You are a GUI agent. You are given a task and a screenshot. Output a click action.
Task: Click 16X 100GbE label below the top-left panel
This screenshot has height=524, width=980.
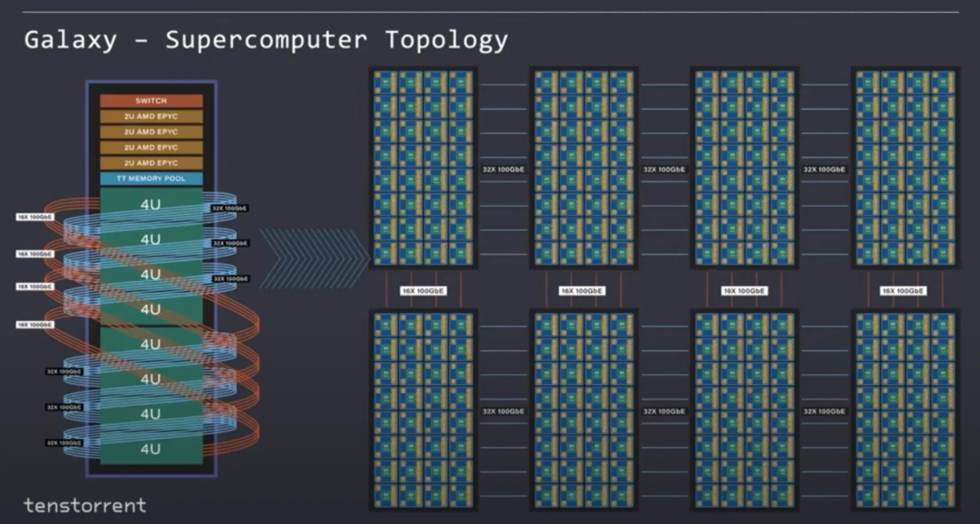coord(423,291)
